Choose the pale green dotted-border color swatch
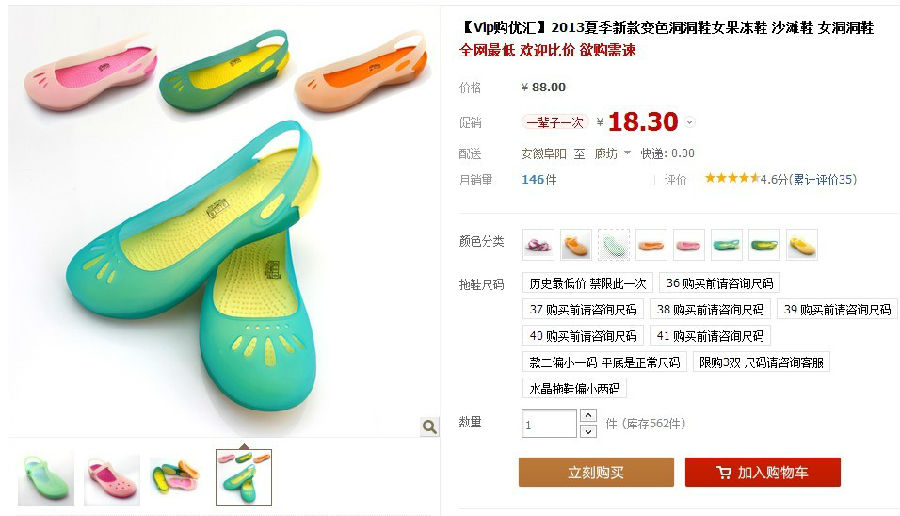This screenshot has height=516, width=900. click(x=614, y=245)
